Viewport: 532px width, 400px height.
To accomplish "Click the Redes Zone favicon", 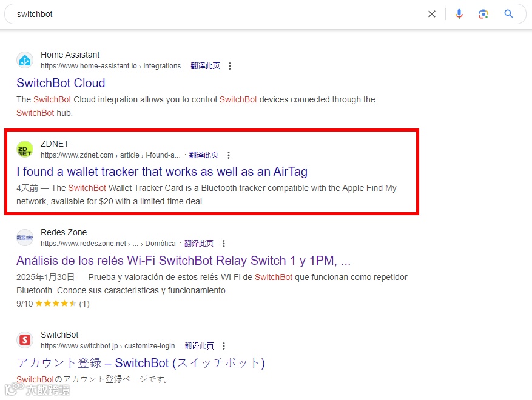I will [25, 238].
